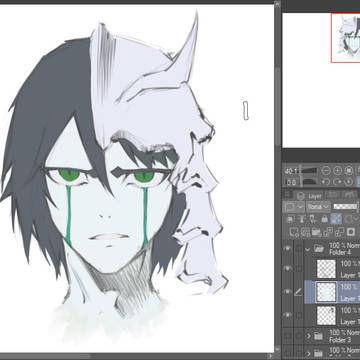Screen dimensions: 360x360
Task: Open dropdown arrow beside the mask icon
Action: (x=356, y=219)
